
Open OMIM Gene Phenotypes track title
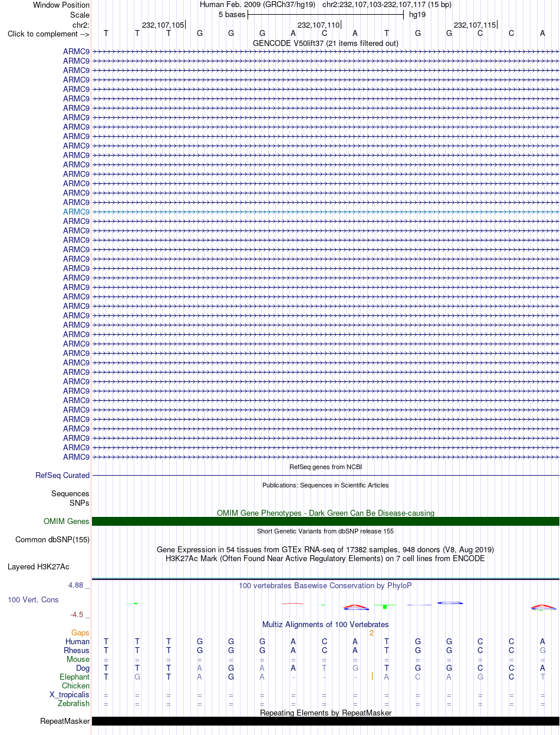[325, 513]
